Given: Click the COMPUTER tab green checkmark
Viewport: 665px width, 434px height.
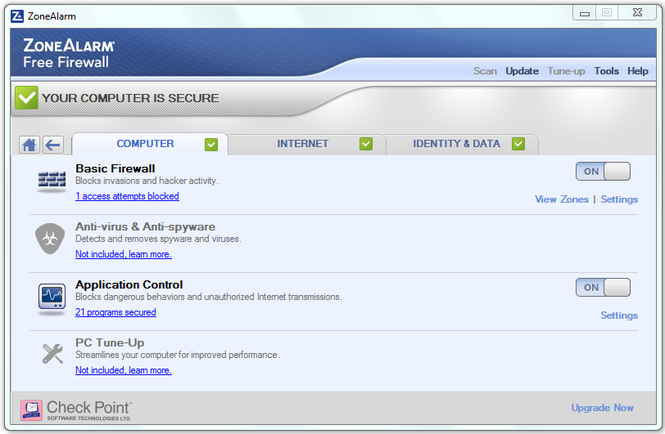Looking at the screenshot, I should tap(211, 144).
